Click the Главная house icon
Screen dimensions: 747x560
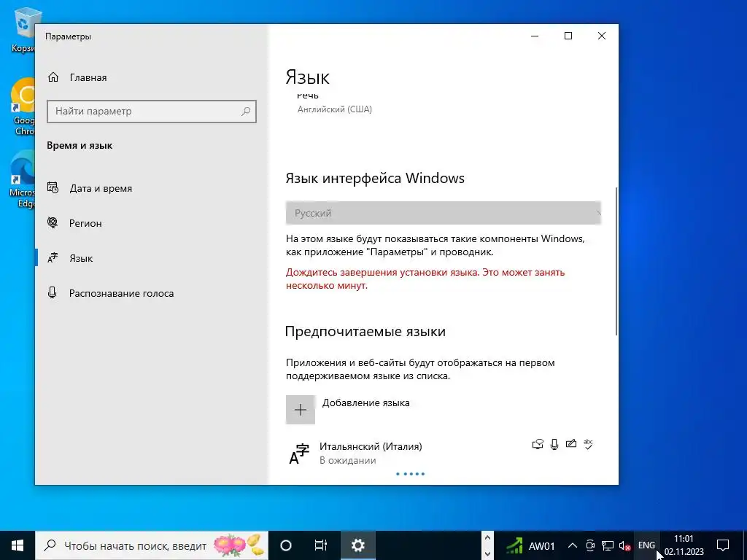point(53,77)
